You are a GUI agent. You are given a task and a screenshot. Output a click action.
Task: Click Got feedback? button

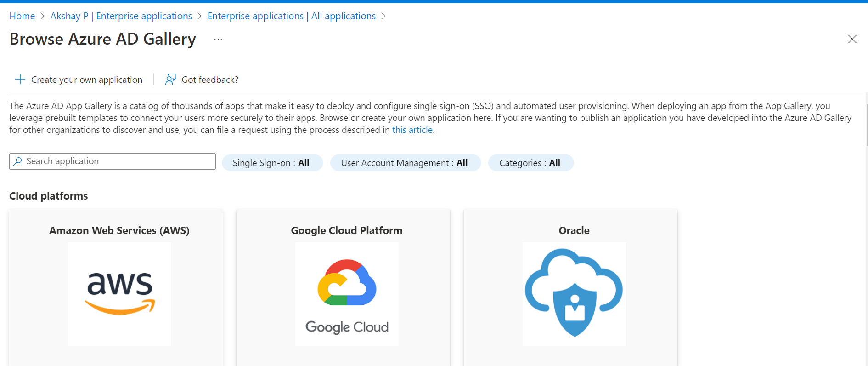[210, 80]
